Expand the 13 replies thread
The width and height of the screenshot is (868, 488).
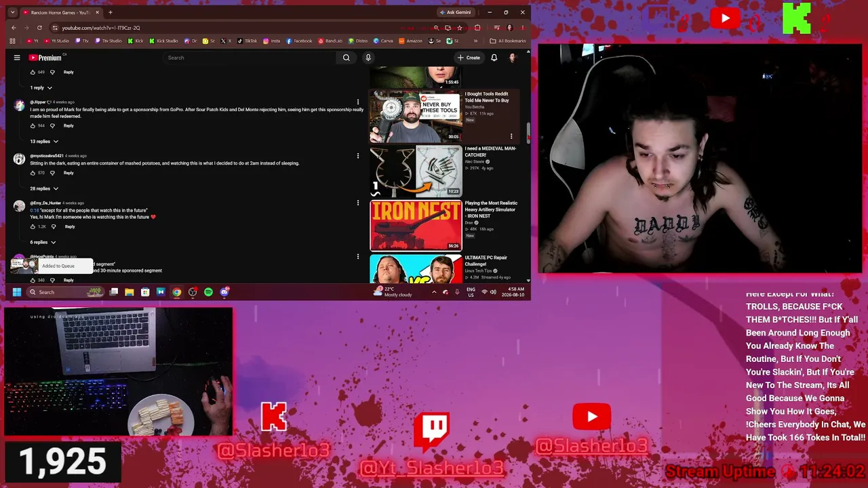(x=44, y=141)
